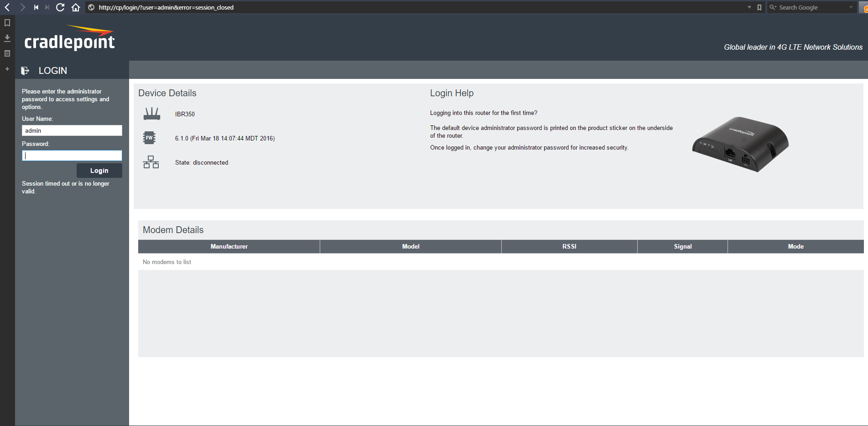This screenshot has height=426, width=868.
Task: Click the 'State: disconnected' text
Action: (202, 162)
